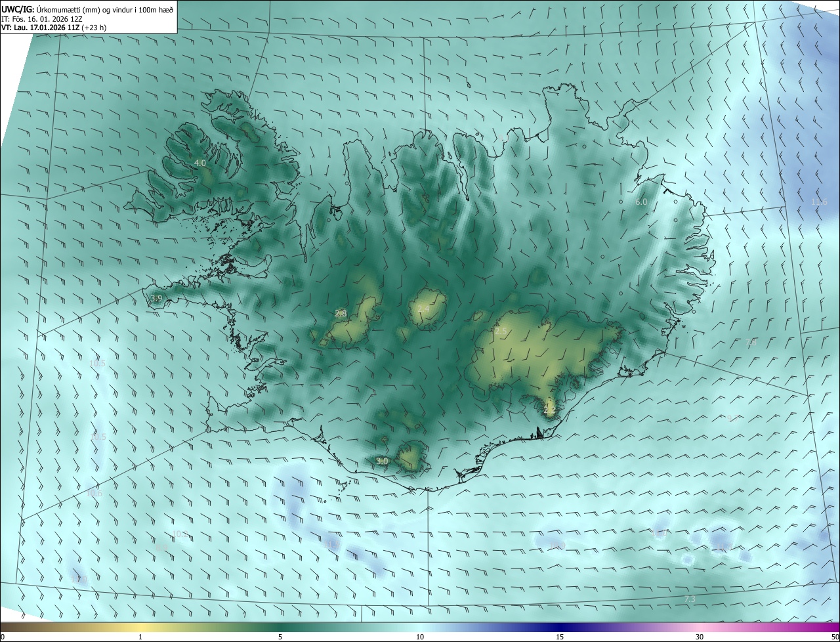Click the 7.8 value off the east coast
This screenshot has height=642, width=840.
751,342
